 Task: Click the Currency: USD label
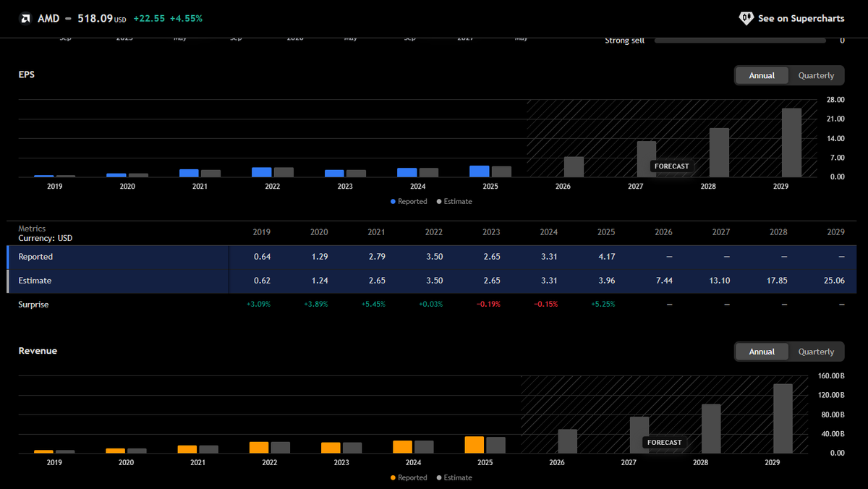(x=45, y=238)
